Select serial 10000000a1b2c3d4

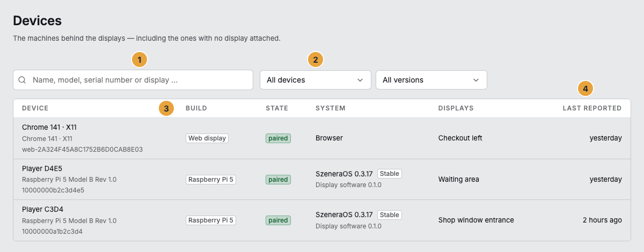point(52,231)
